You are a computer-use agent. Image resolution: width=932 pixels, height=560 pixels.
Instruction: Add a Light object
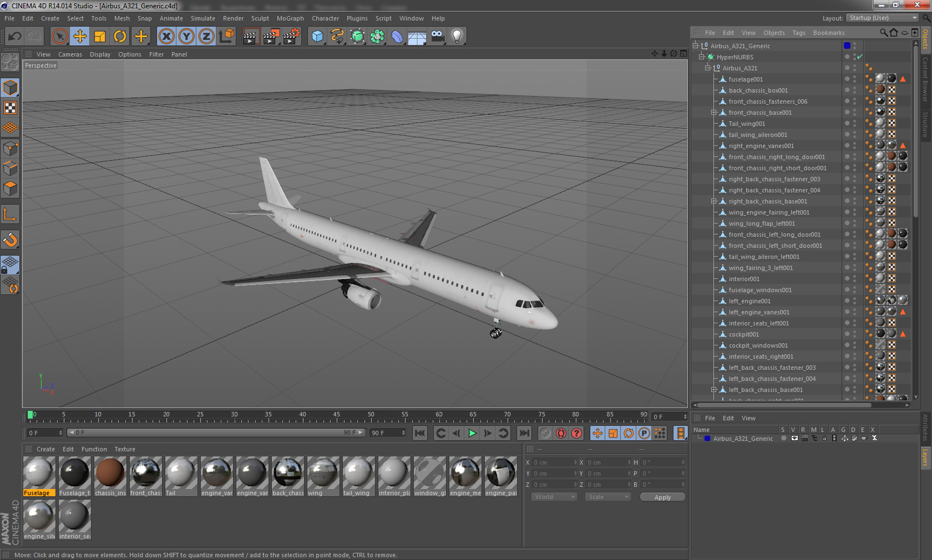[457, 37]
